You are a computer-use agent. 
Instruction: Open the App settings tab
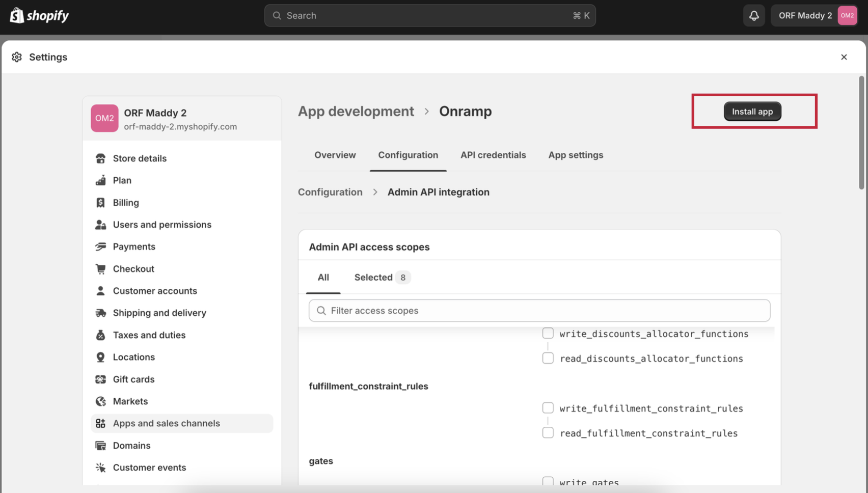(x=576, y=155)
